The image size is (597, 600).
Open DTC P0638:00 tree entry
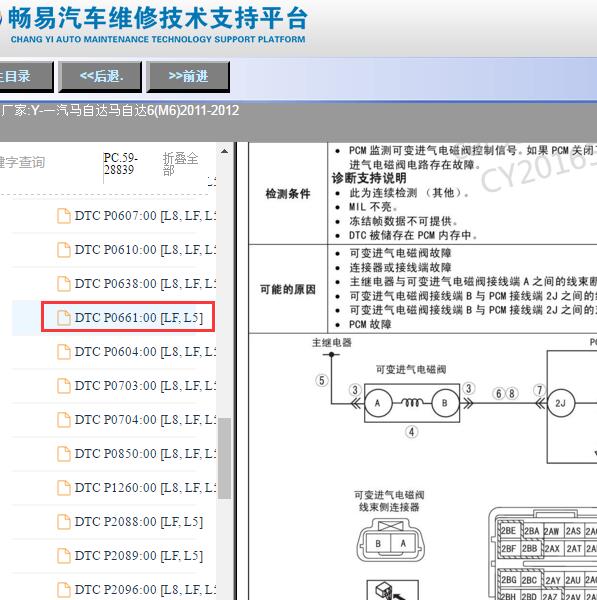click(x=145, y=284)
